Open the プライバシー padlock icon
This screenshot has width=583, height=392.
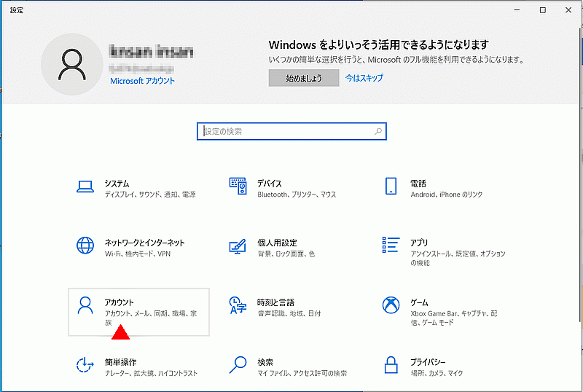(391, 365)
